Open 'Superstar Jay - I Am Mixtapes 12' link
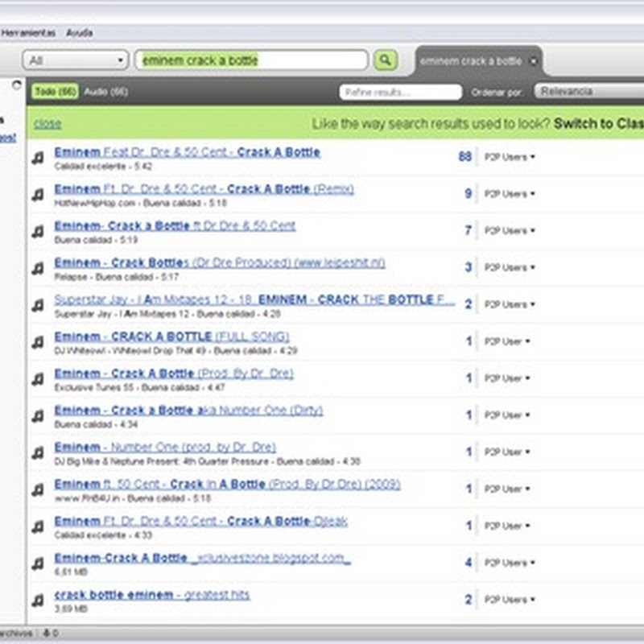644x644 pixels. 254,299
